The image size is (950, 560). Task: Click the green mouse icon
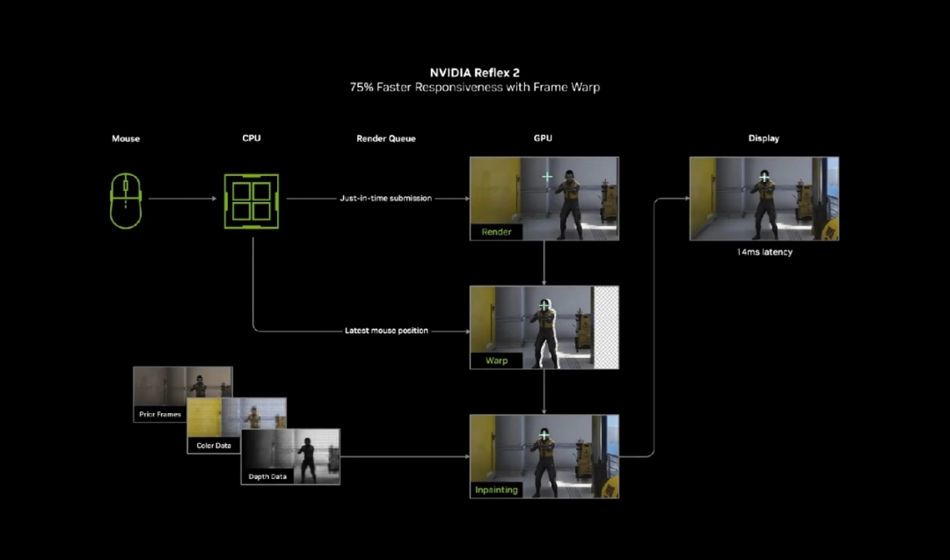(x=126, y=201)
